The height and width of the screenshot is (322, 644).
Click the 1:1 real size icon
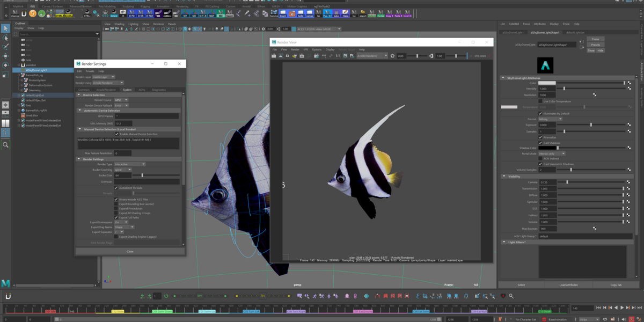pyautogui.click(x=338, y=56)
